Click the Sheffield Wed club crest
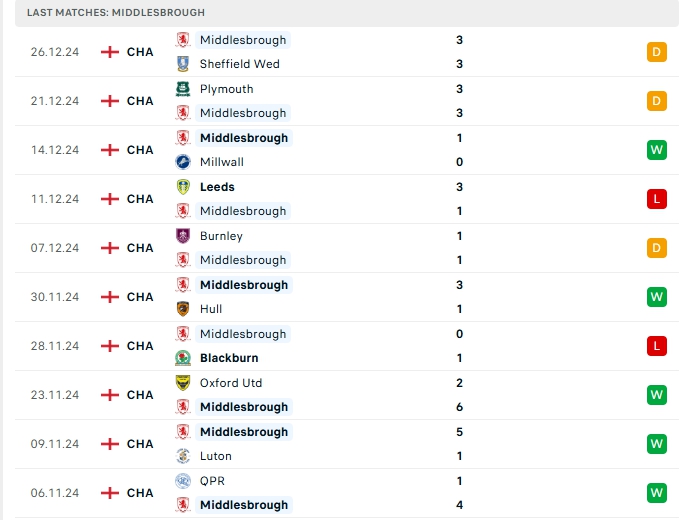Viewport: 688px width, 520px height. (183, 64)
